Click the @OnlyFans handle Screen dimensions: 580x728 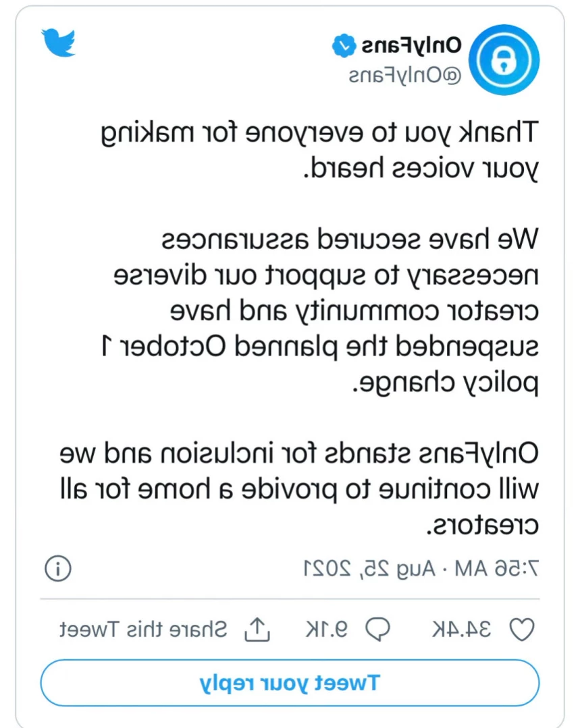pyautogui.click(x=405, y=75)
